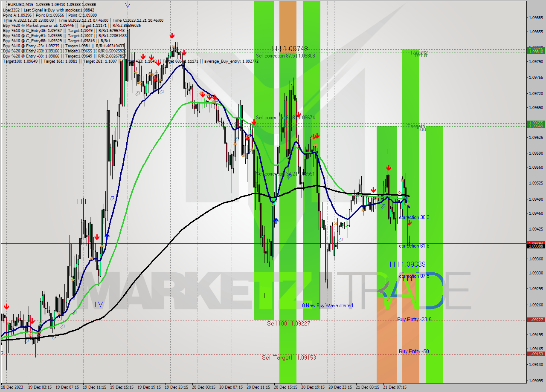Screen dimensions: 546x392
Task: Click 'Buy %10 @ C_Entry38' line
Action: (64, 30)
